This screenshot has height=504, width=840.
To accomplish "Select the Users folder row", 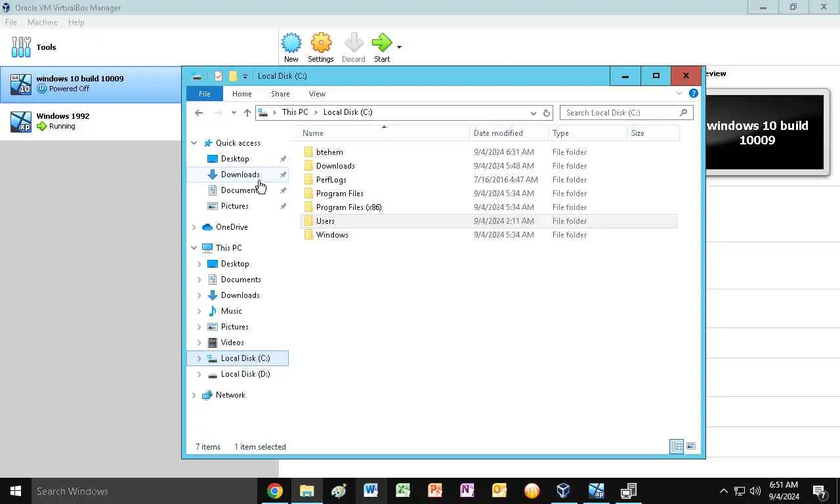I will point(489,221).
